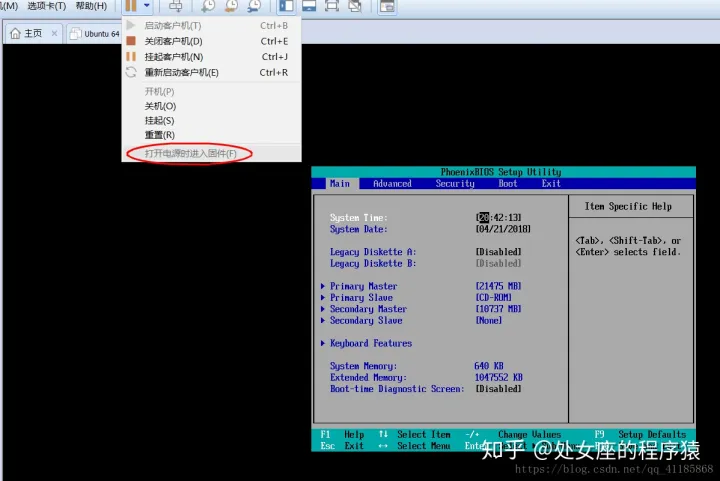This screenshot has height=481, width=720.
Task: Click the System Date value 04/21/2018
Action: [x=503, y=229]
